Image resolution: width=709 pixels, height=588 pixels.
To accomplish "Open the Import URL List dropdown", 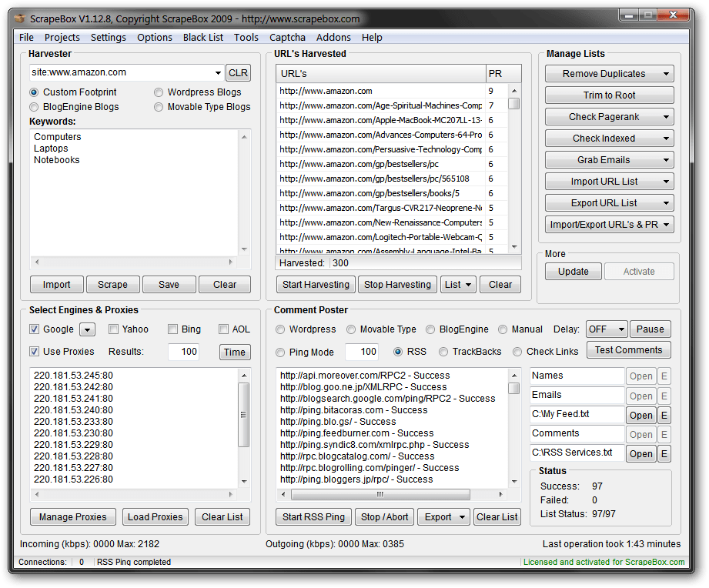I will (x=666, y=182).
